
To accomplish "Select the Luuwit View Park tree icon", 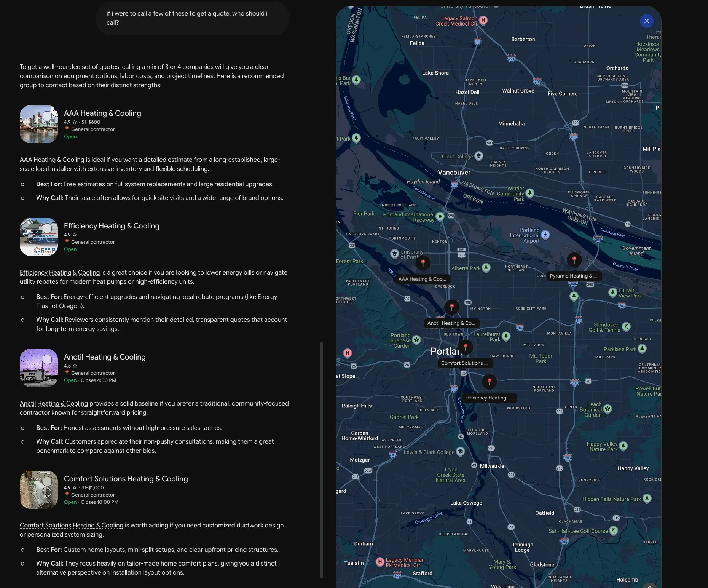I will 612,292.
